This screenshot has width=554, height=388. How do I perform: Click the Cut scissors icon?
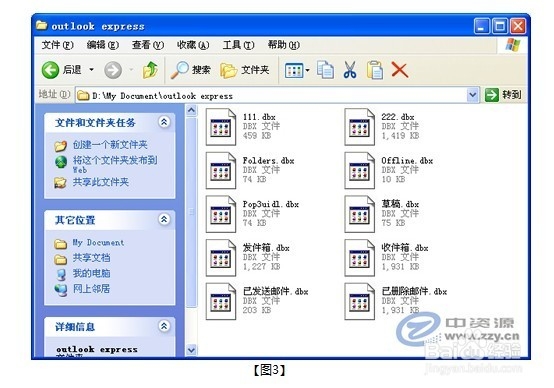(x=350, y=70)
